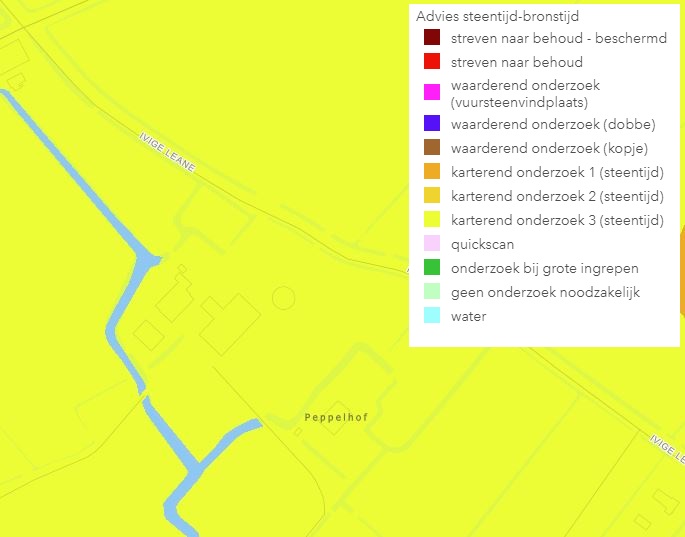Image resolution: width=685 pixels, height=537 pixels.
Task: Click the small diamond outline near Peppelhof
Action: (298, 432)
